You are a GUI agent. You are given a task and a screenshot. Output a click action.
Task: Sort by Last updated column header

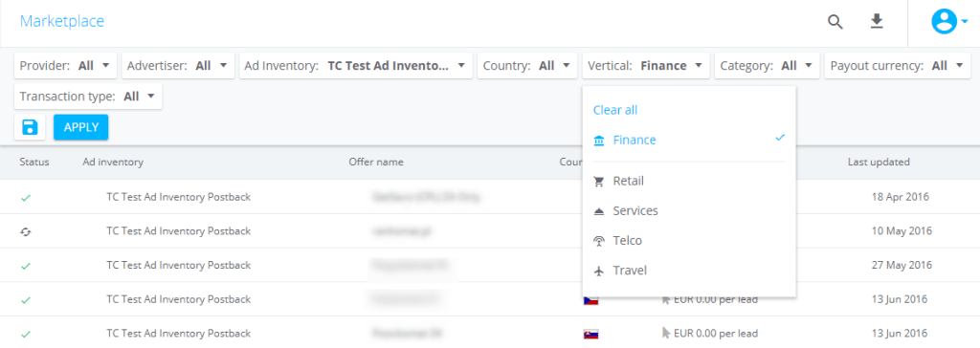pos(879,162)
